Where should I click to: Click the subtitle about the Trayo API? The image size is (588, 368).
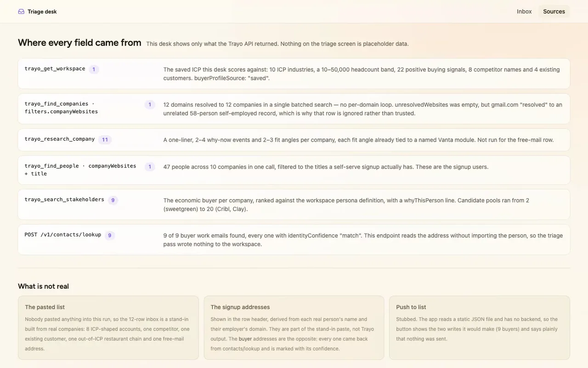click(277, 44)
